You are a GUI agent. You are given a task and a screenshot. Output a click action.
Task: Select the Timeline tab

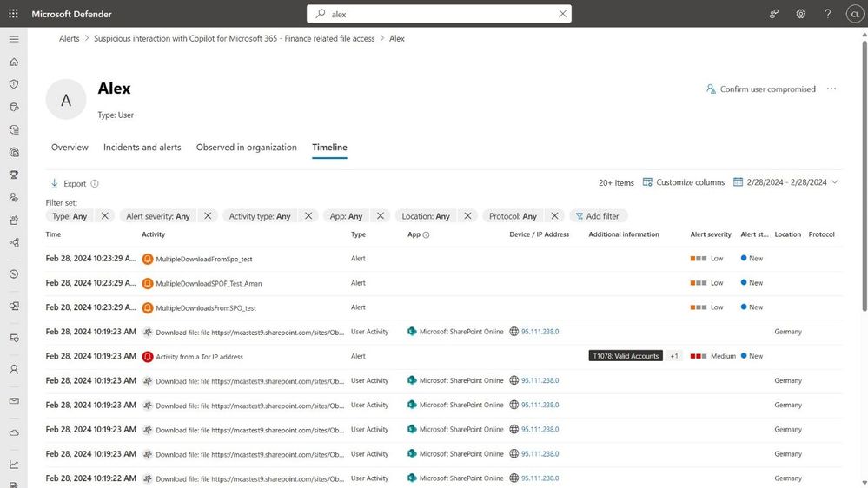[329, 147]
